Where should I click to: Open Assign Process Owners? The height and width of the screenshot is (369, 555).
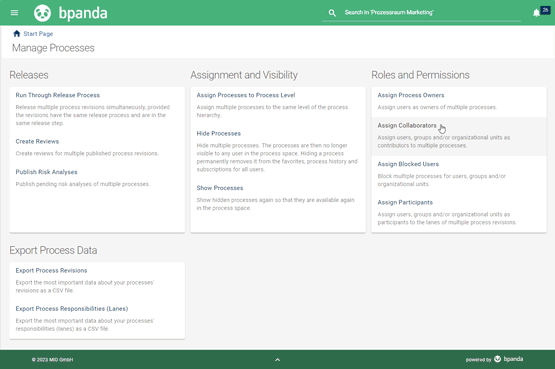click(x=411, y=95)
